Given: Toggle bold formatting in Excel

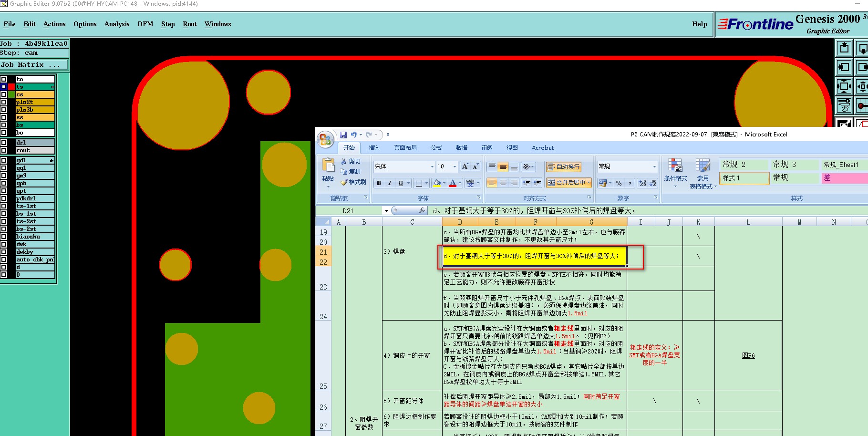Looking at the screenshot, I should [379, 183].
